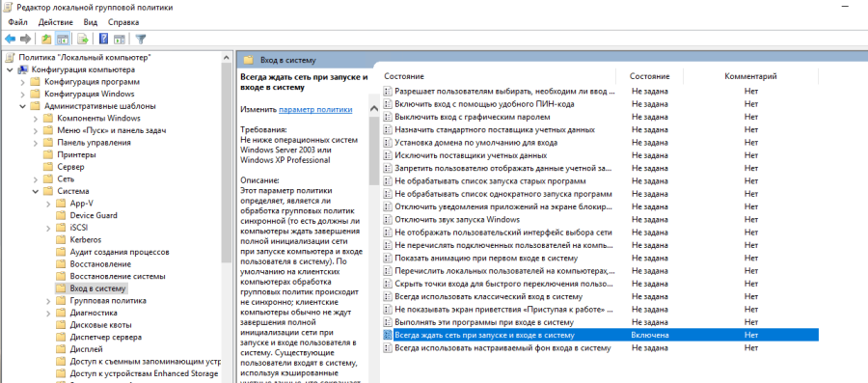Toggle the show/hide console tree icon
868x383 pixels.
[x=63, y=40]
